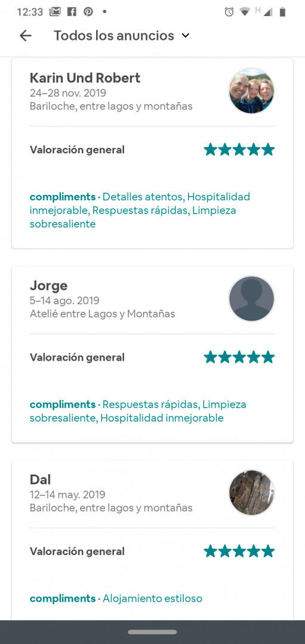Tap the Pinterest notification icon in status bar
Viewport: 305px width, 644px height.
(88, 12)
